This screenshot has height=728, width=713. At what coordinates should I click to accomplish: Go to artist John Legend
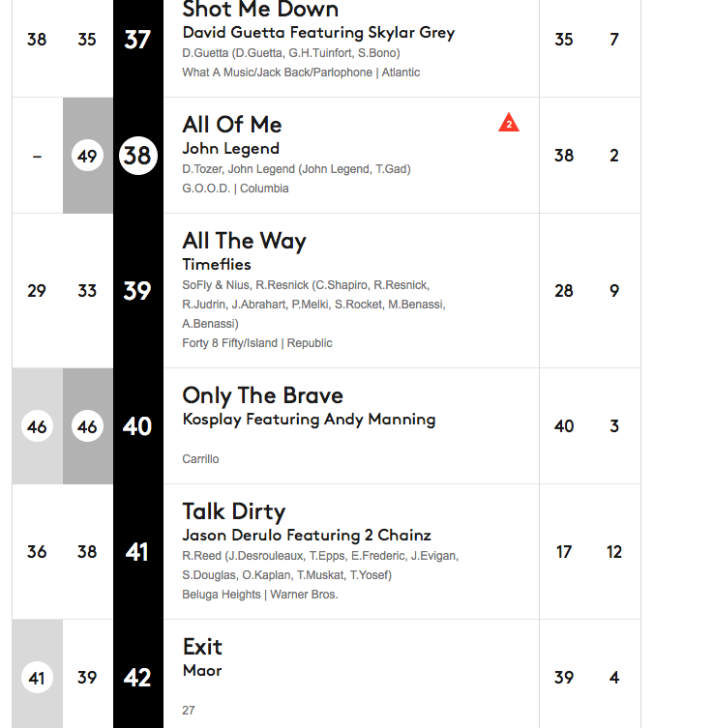point(230,149)
